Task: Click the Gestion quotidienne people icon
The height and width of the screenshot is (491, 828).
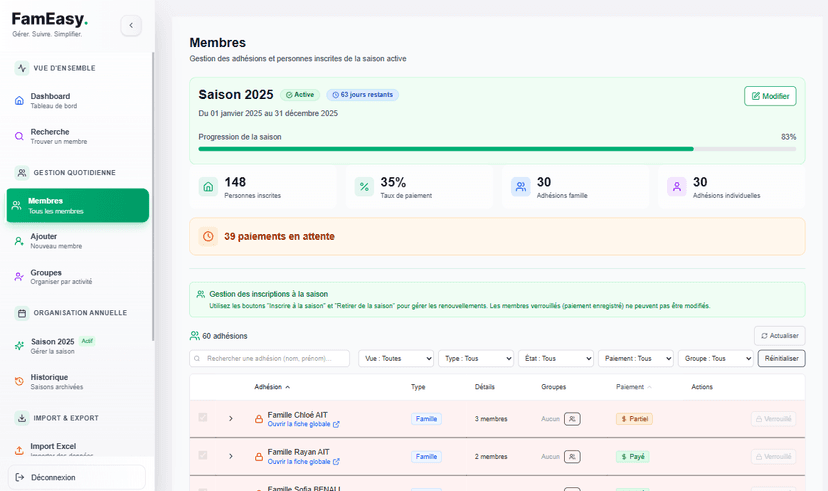Action: pyautogui.click(x=22, y=173)
